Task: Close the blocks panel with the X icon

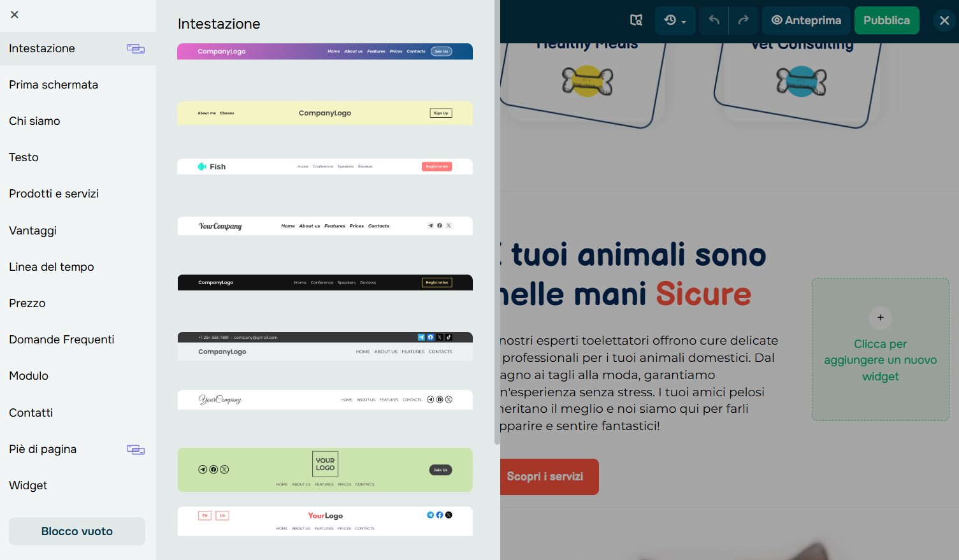Action: 14,14
